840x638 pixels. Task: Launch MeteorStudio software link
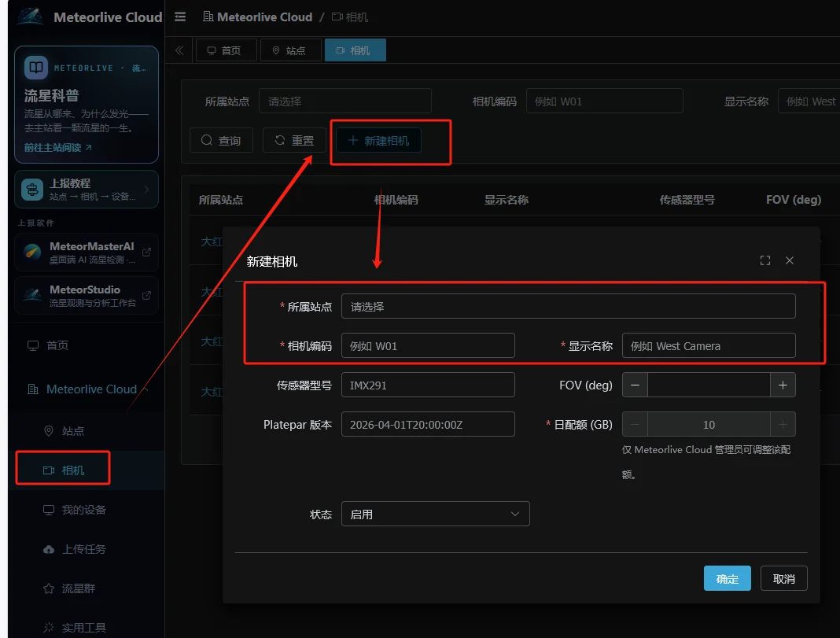87,295
